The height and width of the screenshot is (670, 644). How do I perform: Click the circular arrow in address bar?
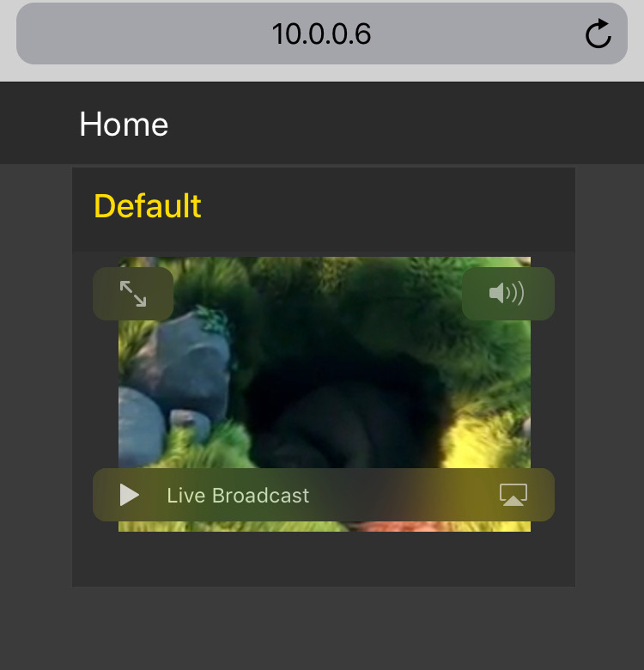click(598, 33)
